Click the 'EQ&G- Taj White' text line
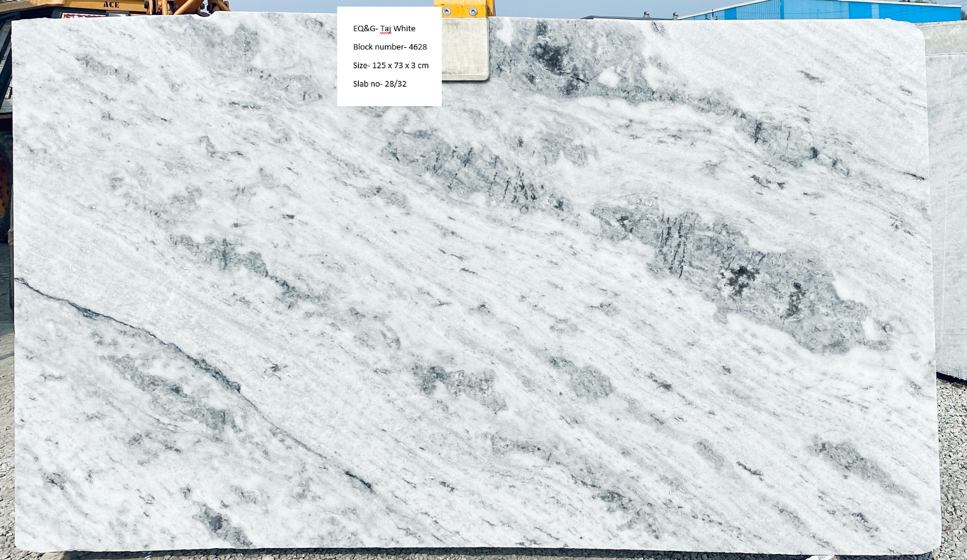The image size is (967, 560). point(384,28)
